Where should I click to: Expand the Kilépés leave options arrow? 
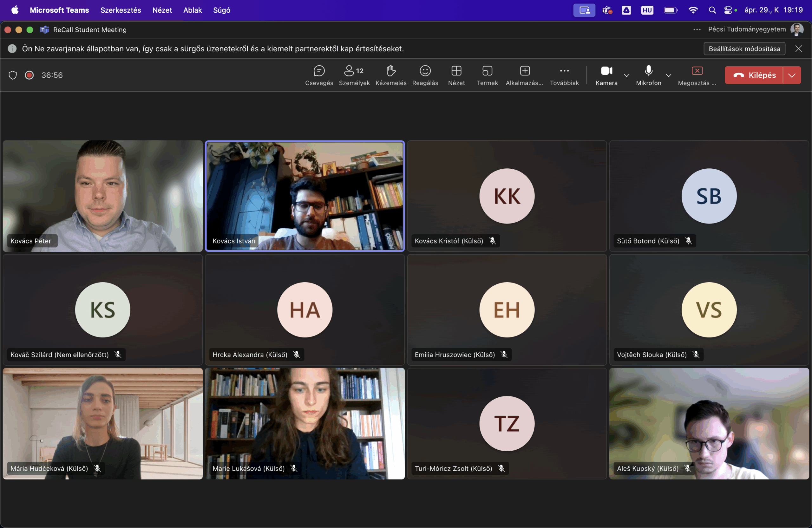pos(792,75)
